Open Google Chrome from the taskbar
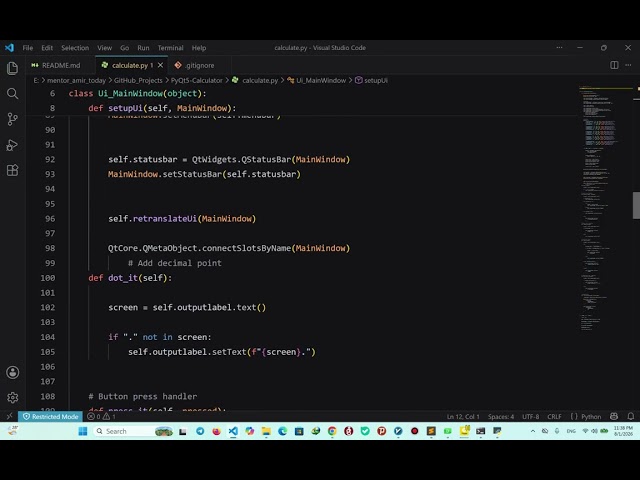Screen dimensions: 640x480 [332, 431]
